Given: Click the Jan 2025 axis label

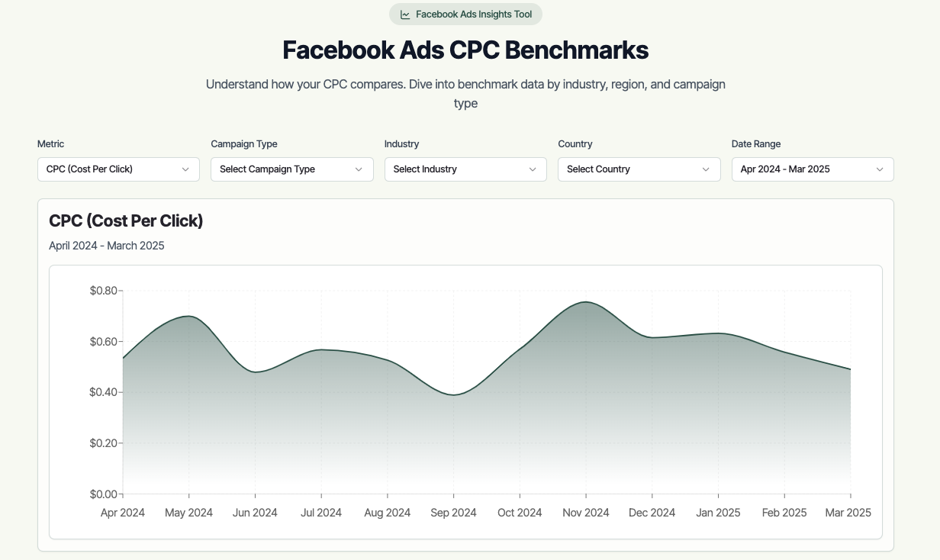Looking at the screenshot, I should pyautogui.click(x=718, y=513).
